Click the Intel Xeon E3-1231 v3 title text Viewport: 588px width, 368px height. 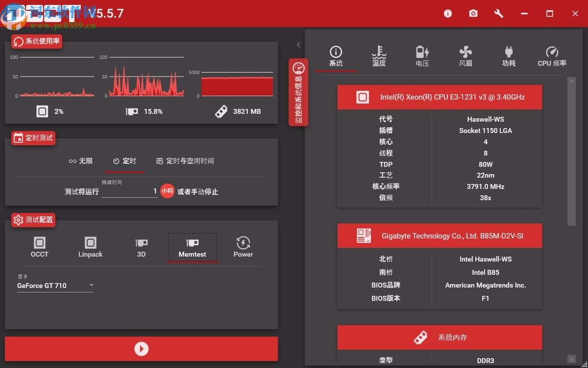point(452,97)
